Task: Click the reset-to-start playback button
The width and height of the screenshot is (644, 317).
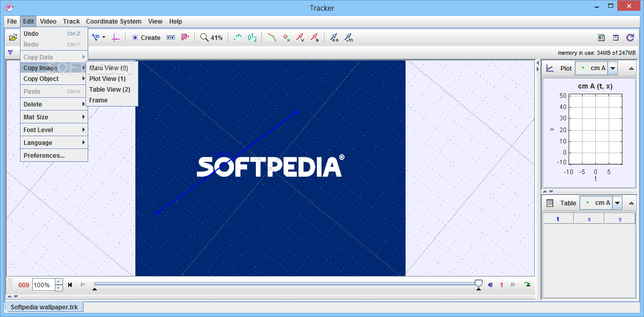Action: (70, 285)
